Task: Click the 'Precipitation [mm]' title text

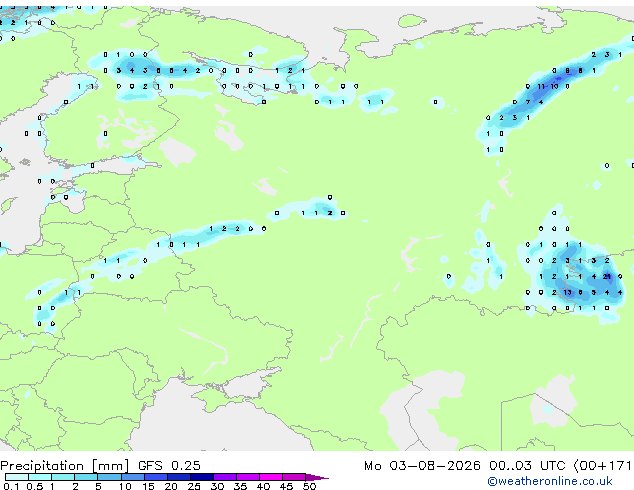Action: (64, 466)
